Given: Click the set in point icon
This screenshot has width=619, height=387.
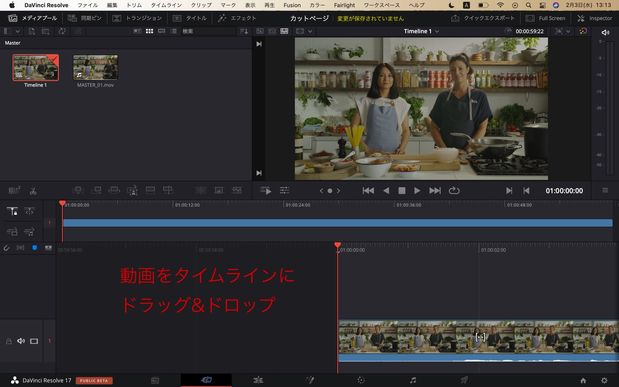Looking at the screenshot, I should 509,191.
